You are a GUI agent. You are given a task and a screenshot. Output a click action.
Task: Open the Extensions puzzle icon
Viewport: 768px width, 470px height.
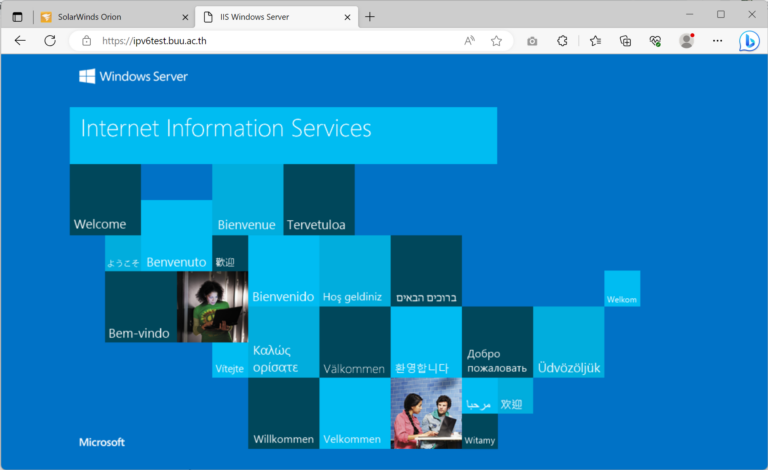(x=562, y=41)
